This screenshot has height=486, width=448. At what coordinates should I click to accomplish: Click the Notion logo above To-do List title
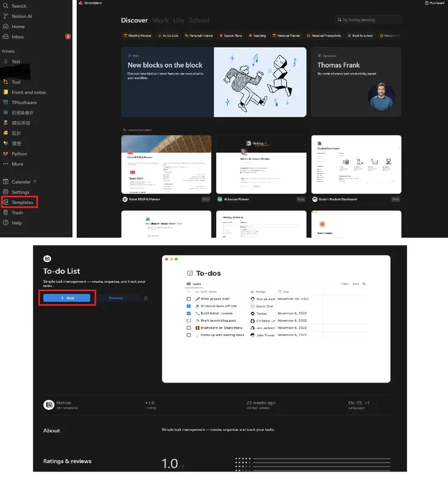click(x=47, y=258)
